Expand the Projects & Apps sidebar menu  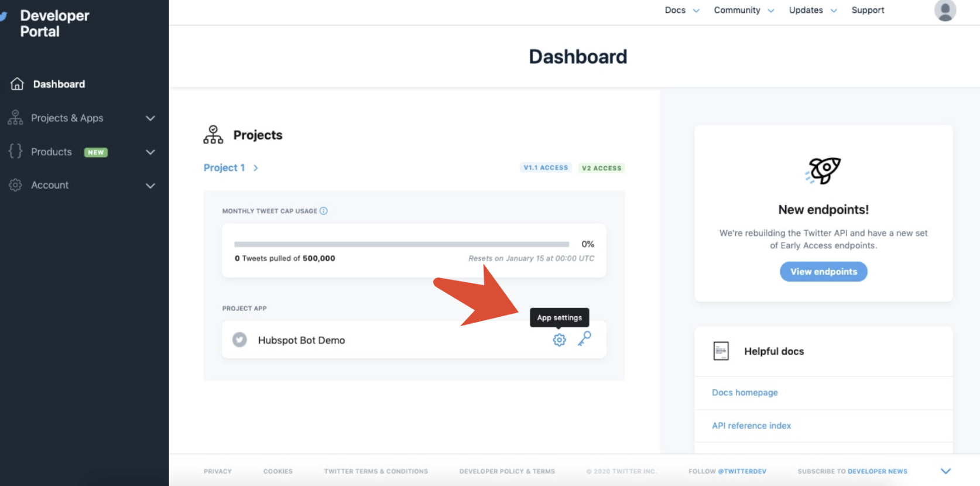[x=150, y=118]
